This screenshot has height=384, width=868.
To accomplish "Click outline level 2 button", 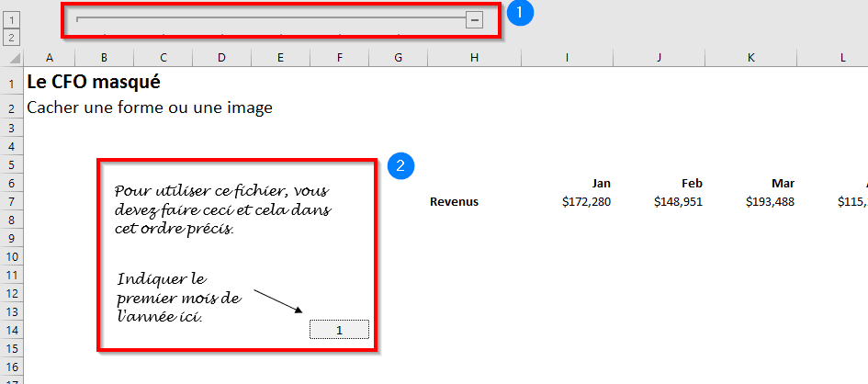I will [11, 37].
